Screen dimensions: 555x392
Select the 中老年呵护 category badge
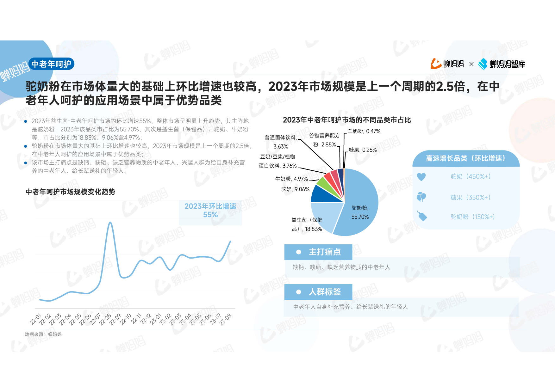pos(51,64)
